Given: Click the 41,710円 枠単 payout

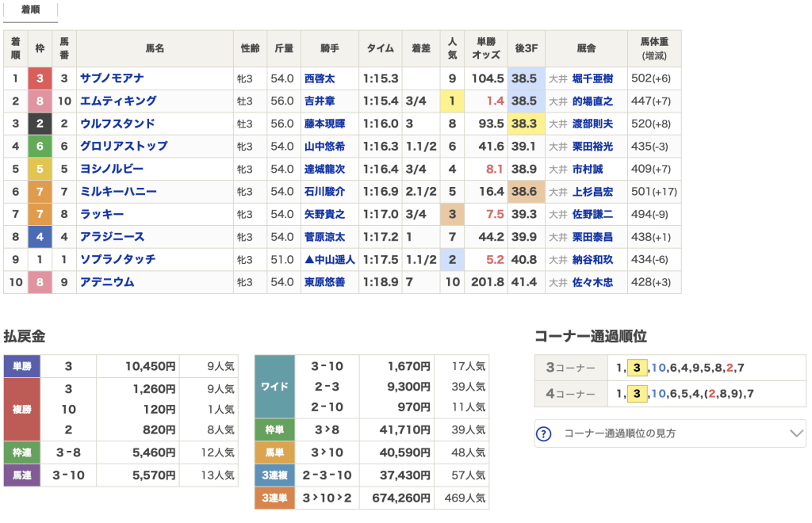Looking at the screenshot, I should pyautogui.click(x=405, y=429).
